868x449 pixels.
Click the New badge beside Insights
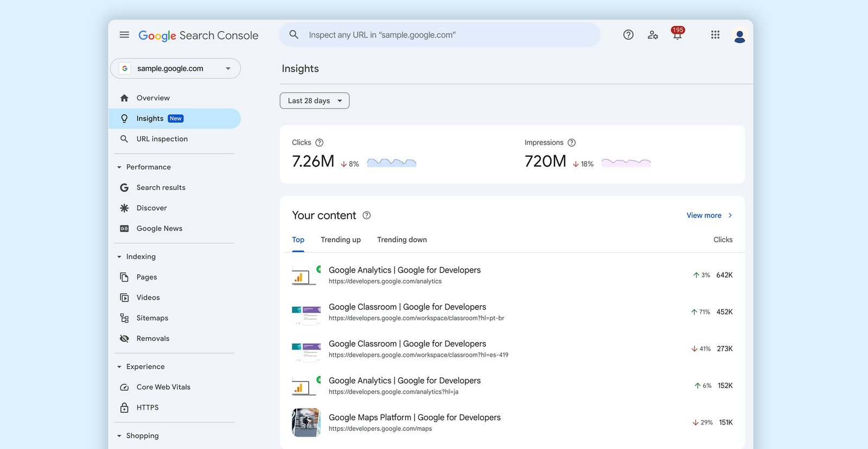click(x=175, y=119)
